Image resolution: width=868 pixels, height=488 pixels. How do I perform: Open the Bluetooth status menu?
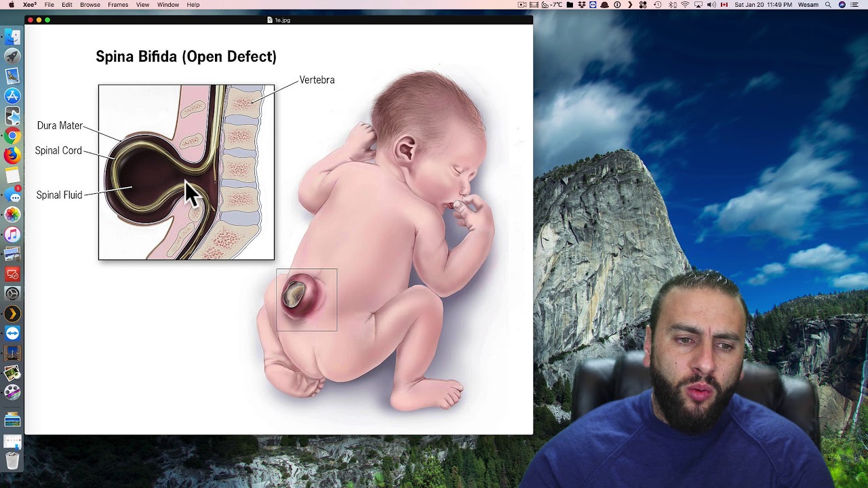672,5
